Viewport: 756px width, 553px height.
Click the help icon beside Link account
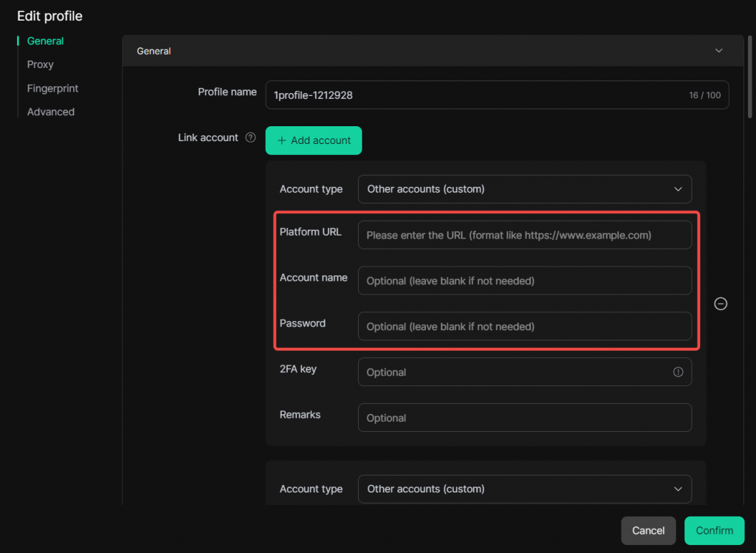click(250, 137)
